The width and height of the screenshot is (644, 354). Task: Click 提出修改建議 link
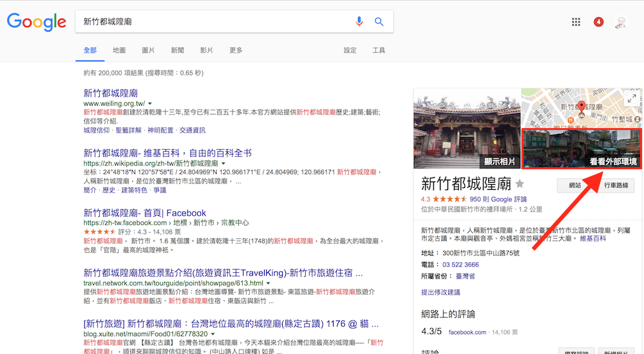coord(440,292)
